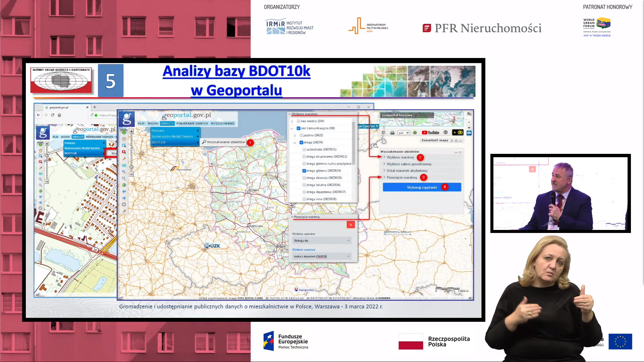Click the print icon in map toolbar
644x362 pixels.
point(392,133)
